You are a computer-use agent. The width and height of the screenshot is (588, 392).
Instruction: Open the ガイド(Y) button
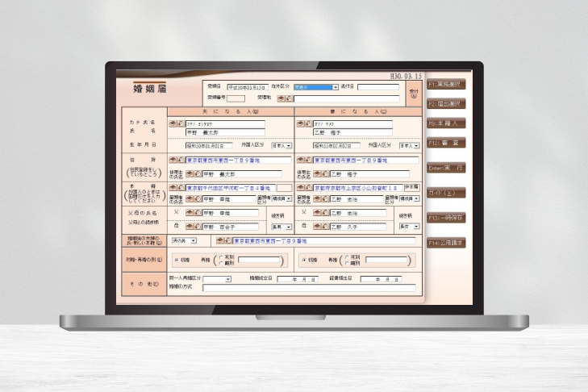pyautogui.click(x=446, y=193)
